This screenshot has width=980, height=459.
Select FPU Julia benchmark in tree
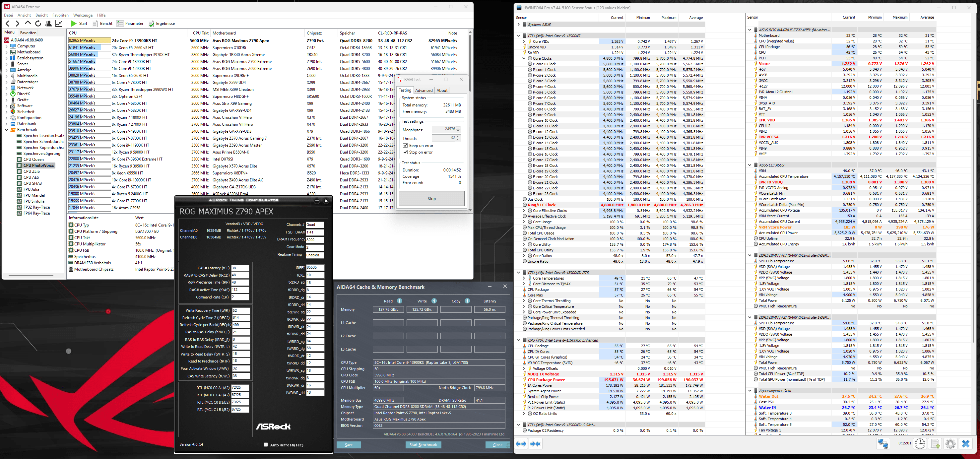[31, 189]
